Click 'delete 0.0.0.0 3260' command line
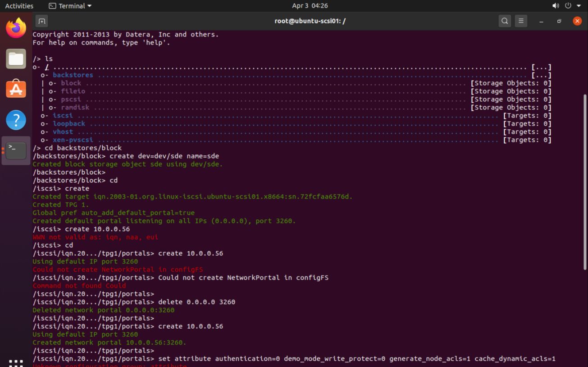 click(134, 302)
